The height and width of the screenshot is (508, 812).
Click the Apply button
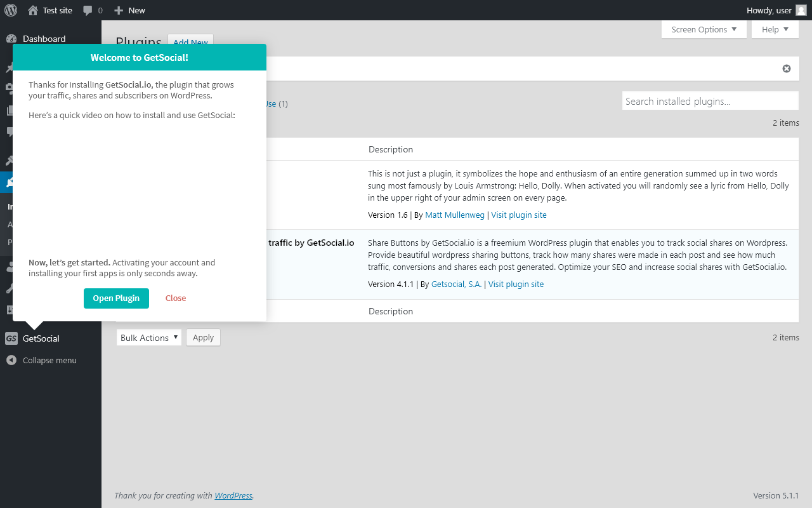tap(203, 337)
